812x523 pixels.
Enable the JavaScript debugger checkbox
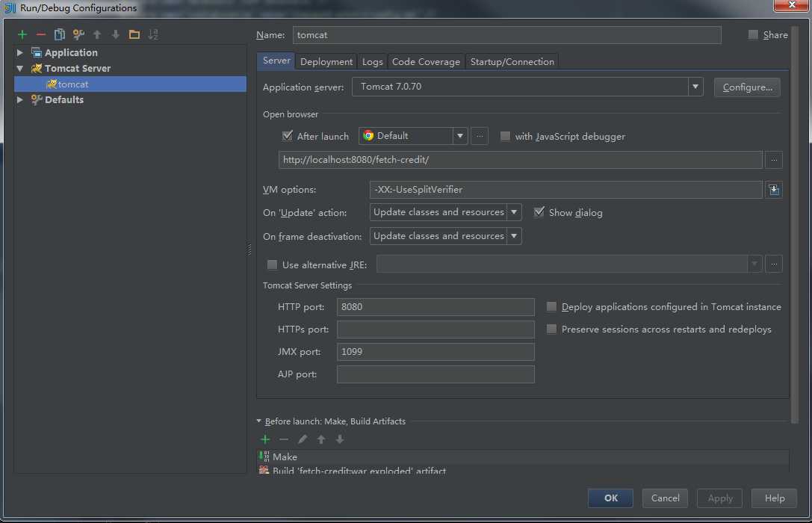point(506,136)
